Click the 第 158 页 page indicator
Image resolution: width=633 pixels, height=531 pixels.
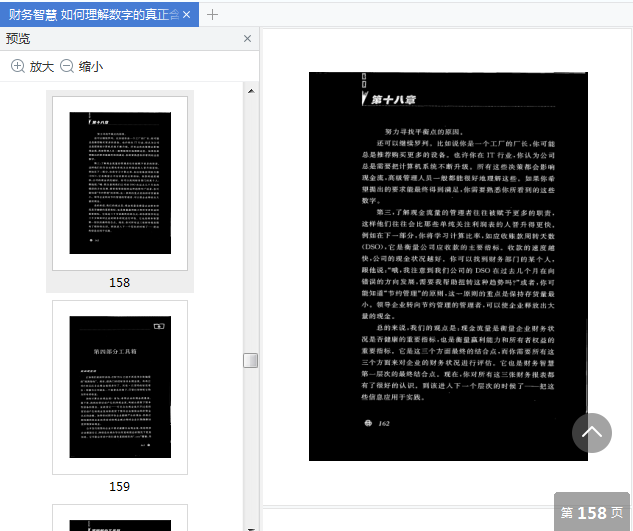(x=592, y=512)
